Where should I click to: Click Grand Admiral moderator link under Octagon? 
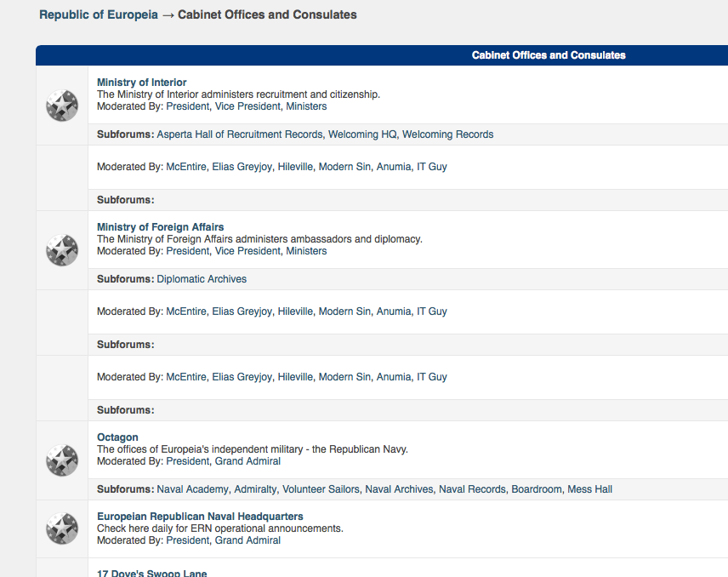[247, 461]
